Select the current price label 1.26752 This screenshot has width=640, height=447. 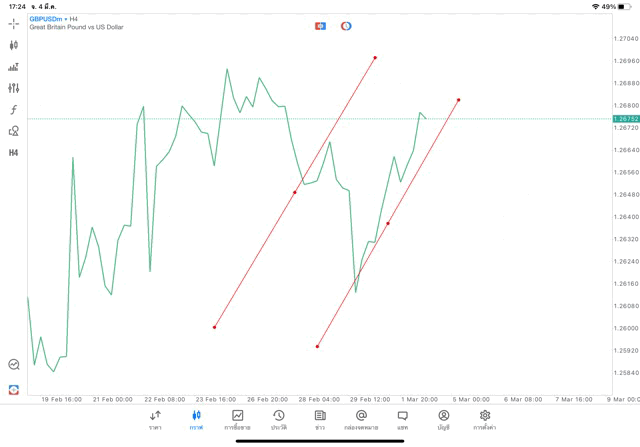624,119
